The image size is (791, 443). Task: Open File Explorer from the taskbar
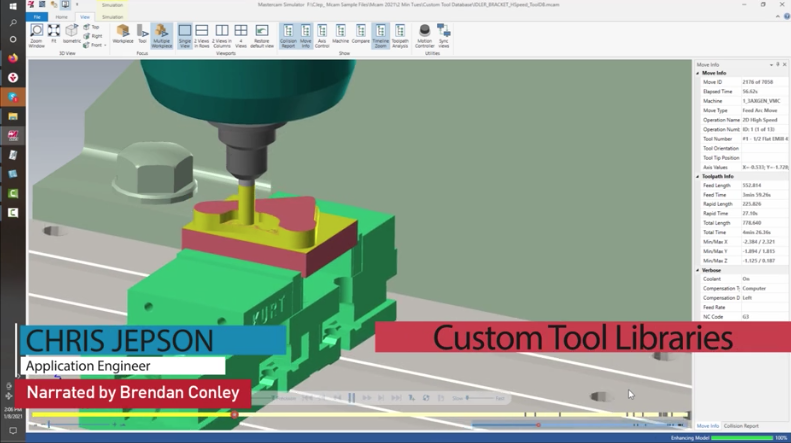click(13, 116)
